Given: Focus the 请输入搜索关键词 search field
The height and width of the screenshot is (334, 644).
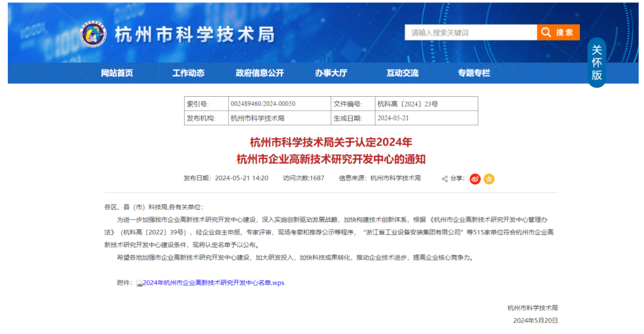Looking at the screenshot, I should pos(470,32).
